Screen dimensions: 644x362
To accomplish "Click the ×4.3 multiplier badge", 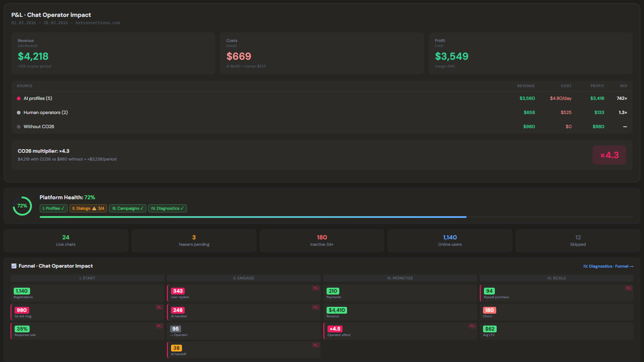I will pyautogui.click(x=609, y=155).
